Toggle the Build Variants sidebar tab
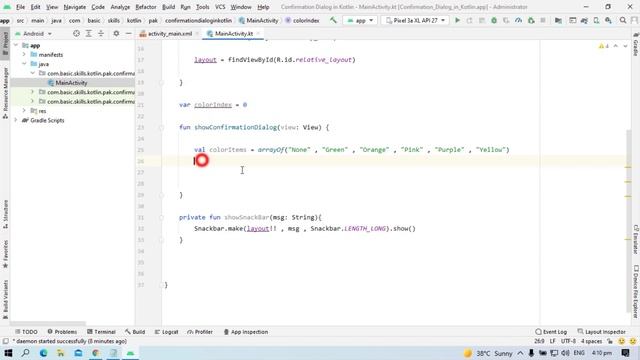 click(5, 300)
